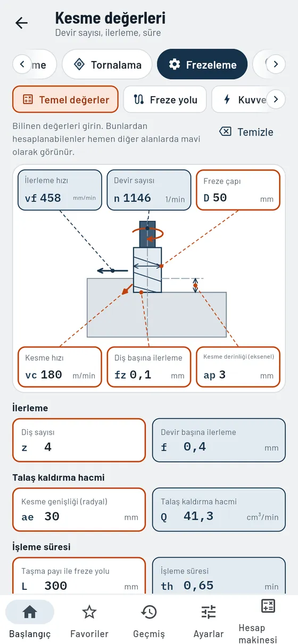Edit Diş sayısı z field

[x=79, y=440]
